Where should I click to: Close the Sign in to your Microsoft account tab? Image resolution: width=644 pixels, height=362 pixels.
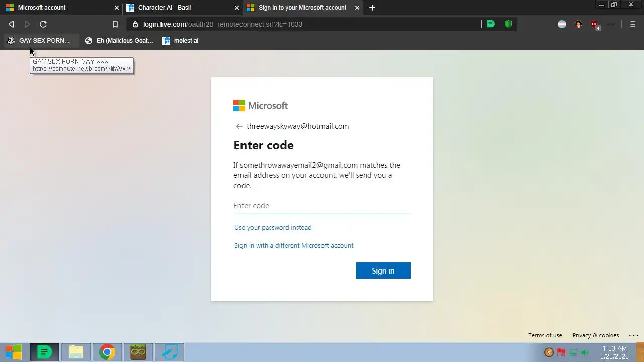pos(357,8)
